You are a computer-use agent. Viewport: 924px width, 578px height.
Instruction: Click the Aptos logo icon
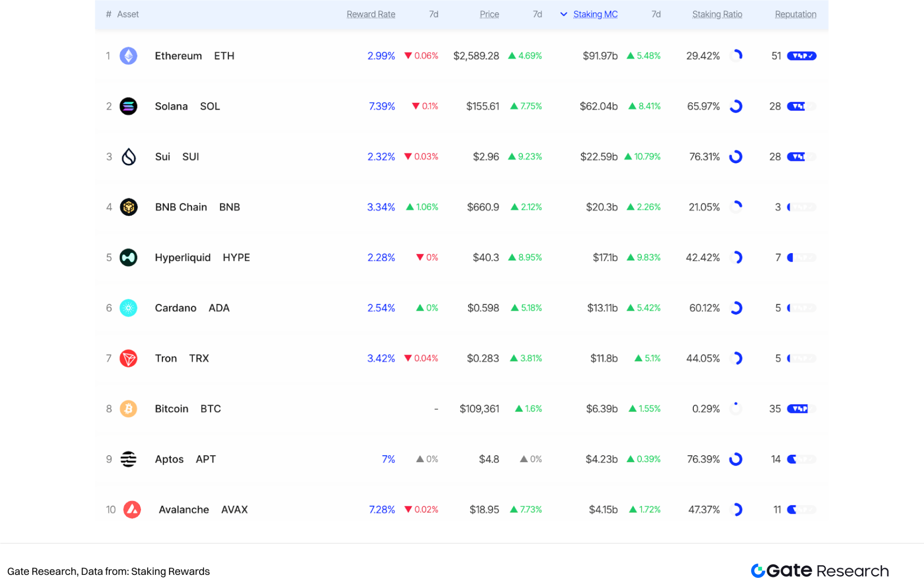[128, 459]
